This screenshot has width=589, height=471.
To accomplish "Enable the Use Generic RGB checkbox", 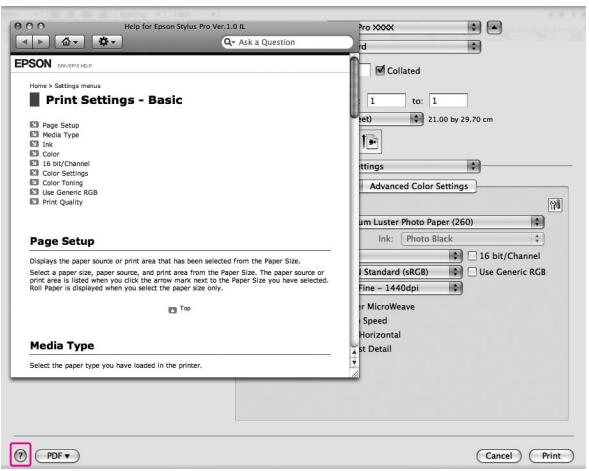I will (472, 272).
